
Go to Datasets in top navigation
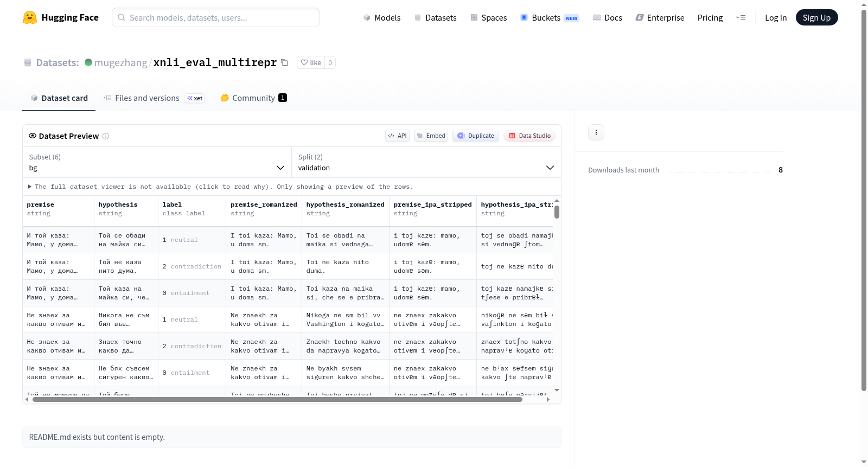436,17
